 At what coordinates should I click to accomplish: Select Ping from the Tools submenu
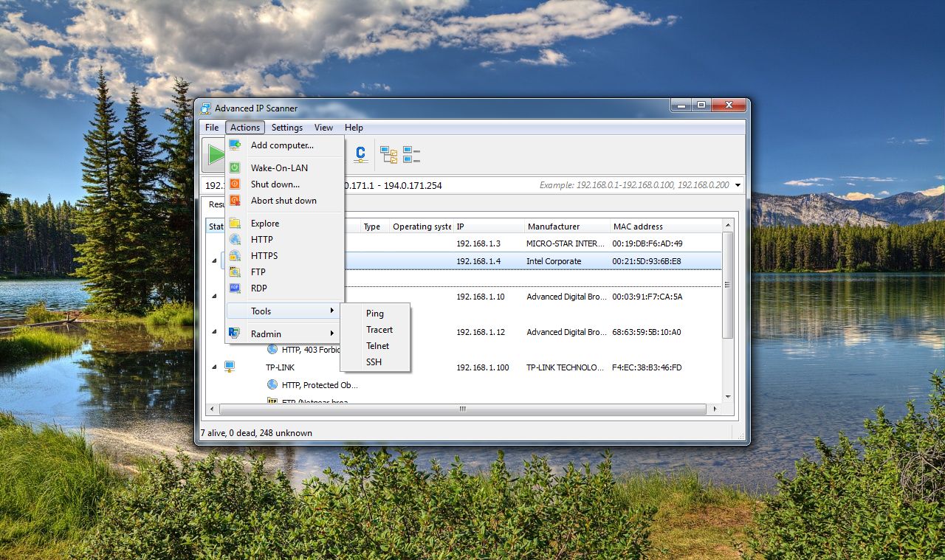pos(375,314)
